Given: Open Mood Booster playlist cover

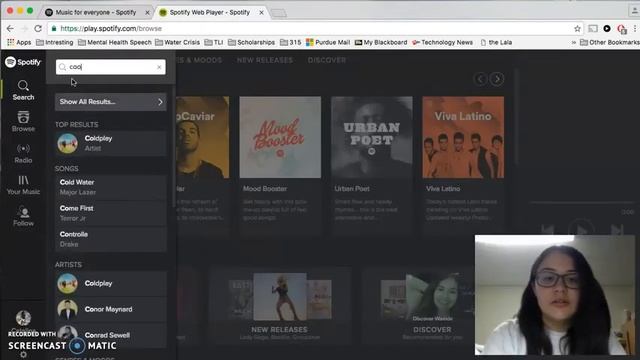Looking at the screenshot, I should click(280, 137).
